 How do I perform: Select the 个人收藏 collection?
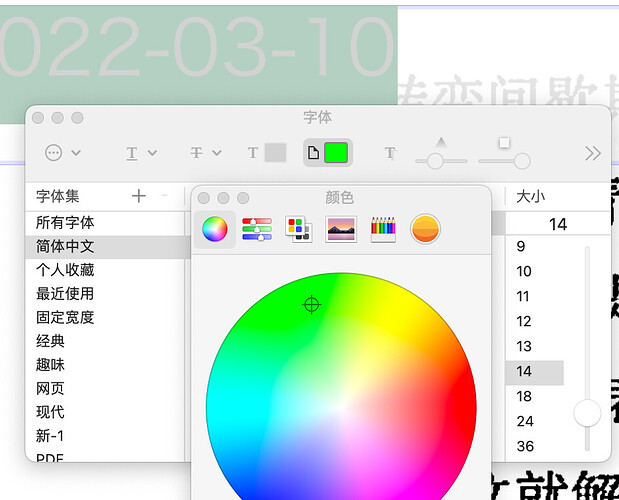click(105, 270)
